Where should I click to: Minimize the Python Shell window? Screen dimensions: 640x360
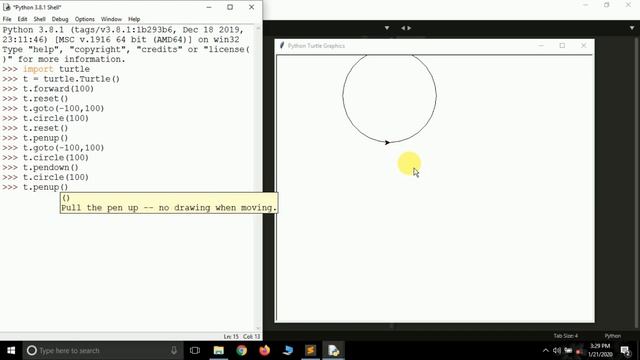(x=209, y=7)
